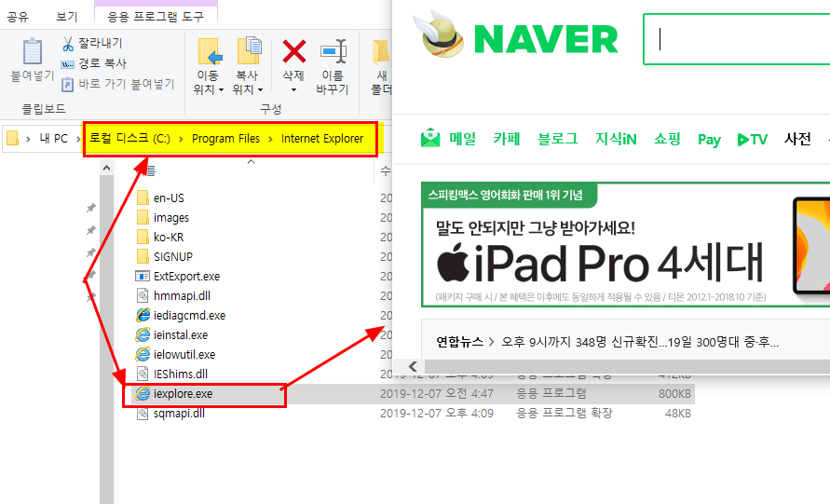
Task: Click iPad Pro 4세대 banner ad
Action: [626, 245]
